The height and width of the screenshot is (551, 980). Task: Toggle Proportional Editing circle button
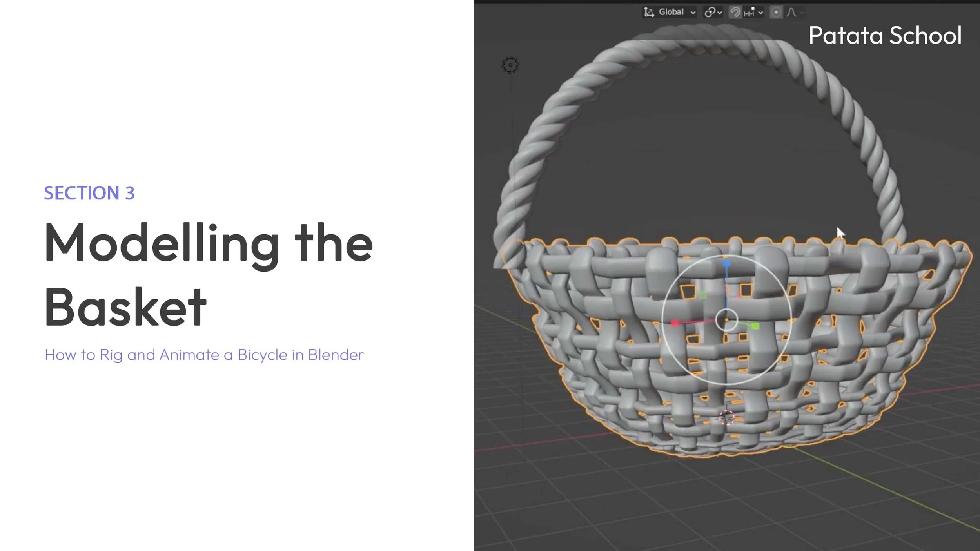pos(776,12)
